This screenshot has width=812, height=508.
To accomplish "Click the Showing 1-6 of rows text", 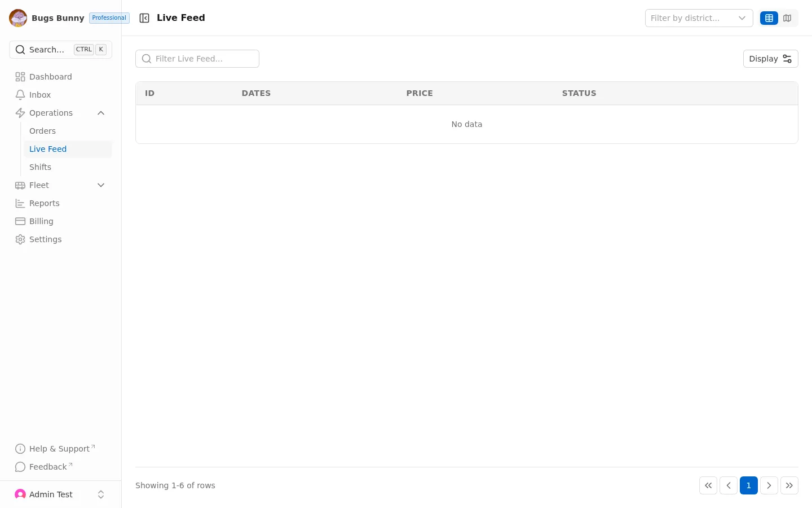I will tap(175, 485).
